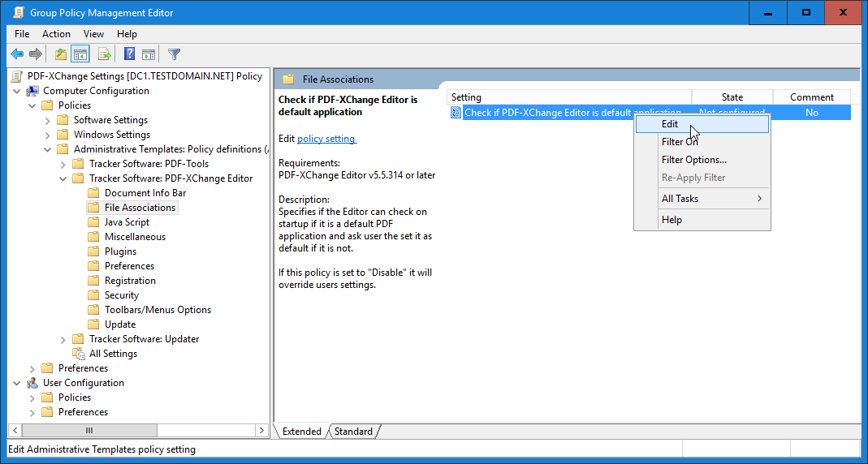Click the tree pane scroll left arrow
This screenshot has height=464, width=868.
15,430
